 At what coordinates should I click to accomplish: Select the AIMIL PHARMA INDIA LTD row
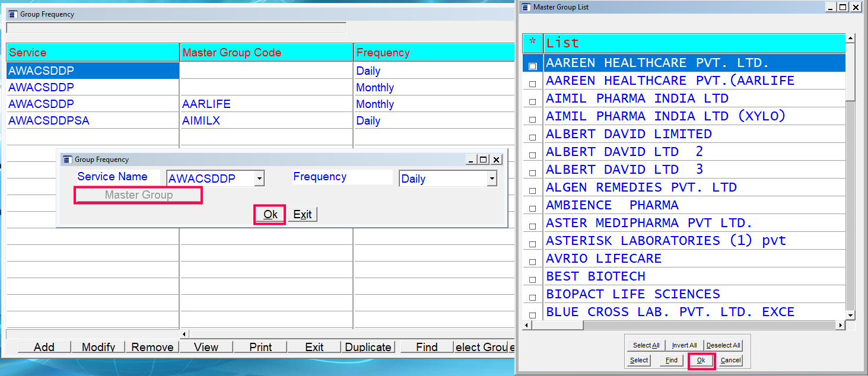[x=694, y=98]
